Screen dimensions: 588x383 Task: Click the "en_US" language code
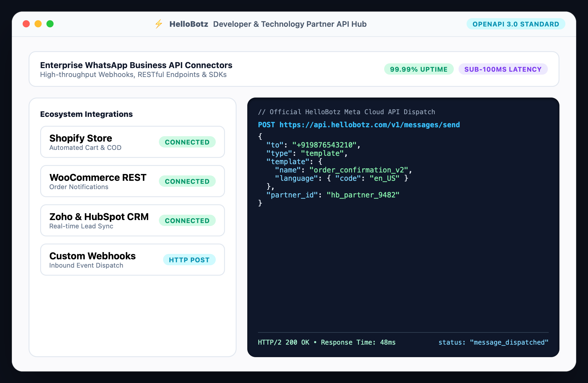[384, 178]
